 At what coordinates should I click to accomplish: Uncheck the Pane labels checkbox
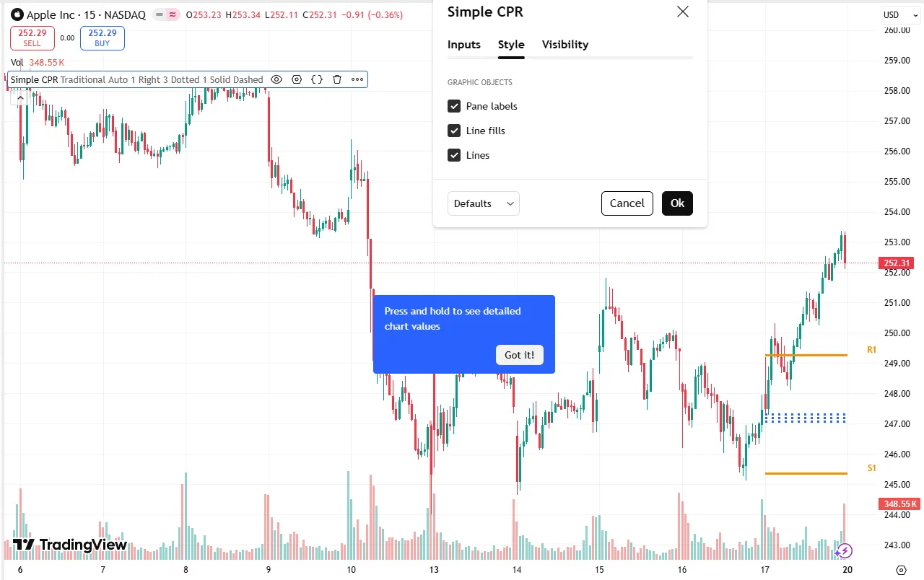(454, 106)
